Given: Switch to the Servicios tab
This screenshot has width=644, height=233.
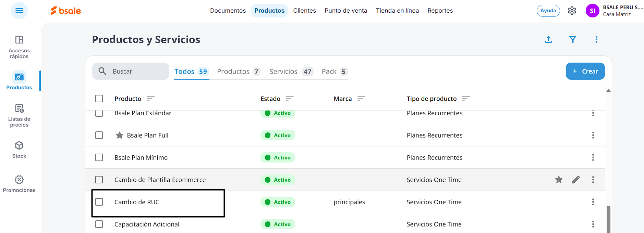Looking at the screenshot, I should click(291, 72).
